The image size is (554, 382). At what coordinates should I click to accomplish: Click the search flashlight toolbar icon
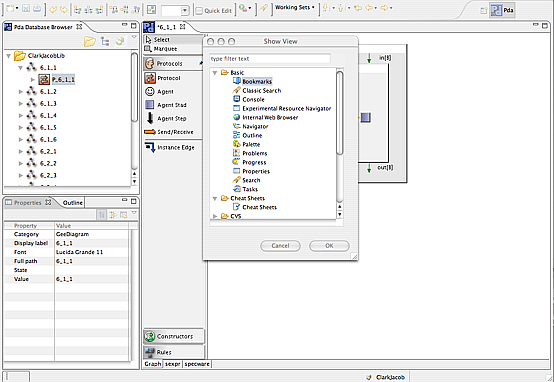tap(264, 8)
